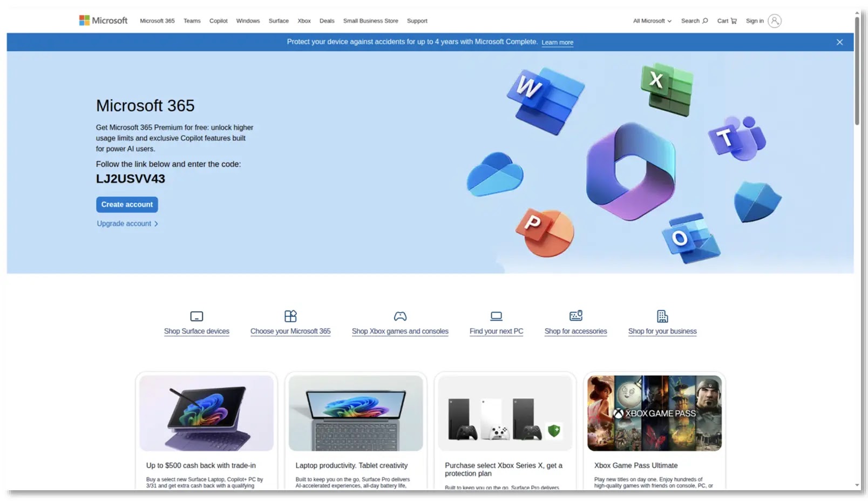Click 'Up to $500 cash back with trade-in' title
The image size is (868, 501).
click(x=201, y=465)
